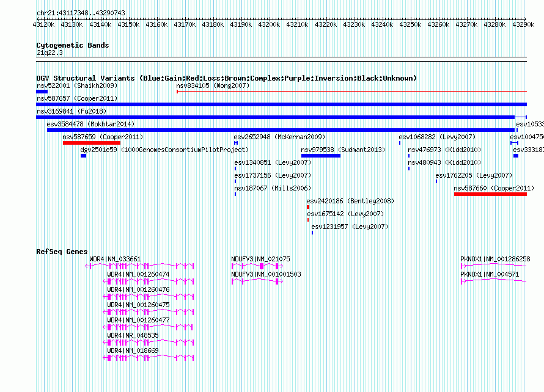The width and height of the screenshot is (544, 392).
Task: Click the PKNOX1|NM_004571 gene label
Action: 490,274
